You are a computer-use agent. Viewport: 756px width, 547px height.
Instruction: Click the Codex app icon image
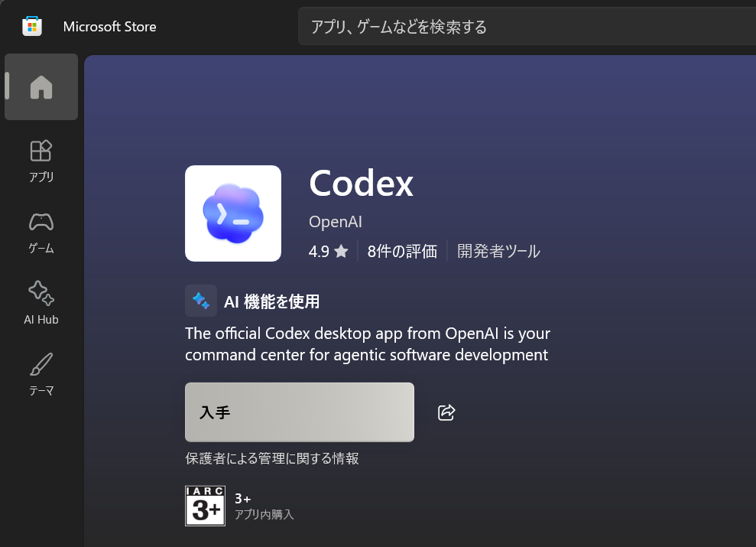point(233,213)
